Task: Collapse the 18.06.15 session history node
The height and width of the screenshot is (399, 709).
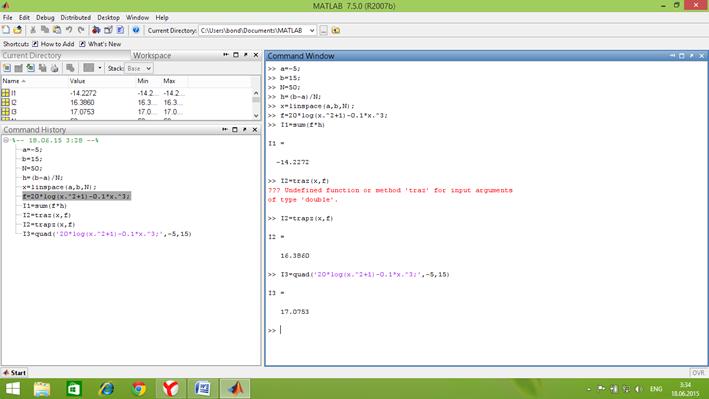Action: pos(6,140)
